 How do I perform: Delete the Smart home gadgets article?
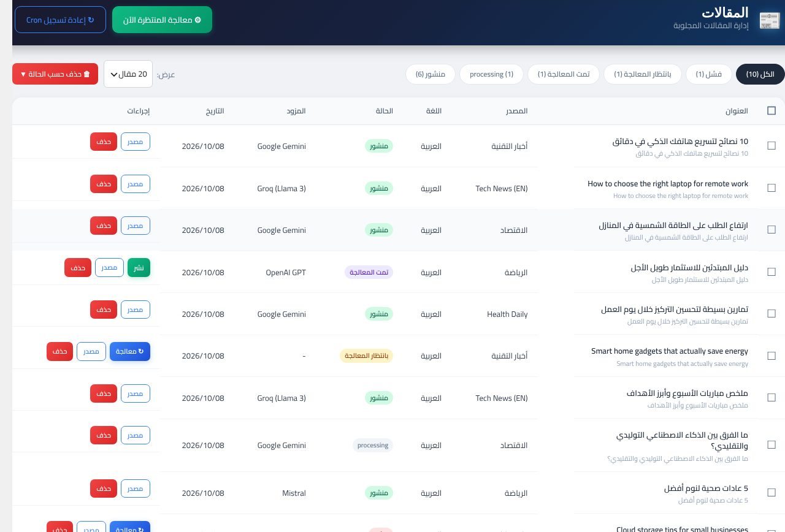coord(59,351)
